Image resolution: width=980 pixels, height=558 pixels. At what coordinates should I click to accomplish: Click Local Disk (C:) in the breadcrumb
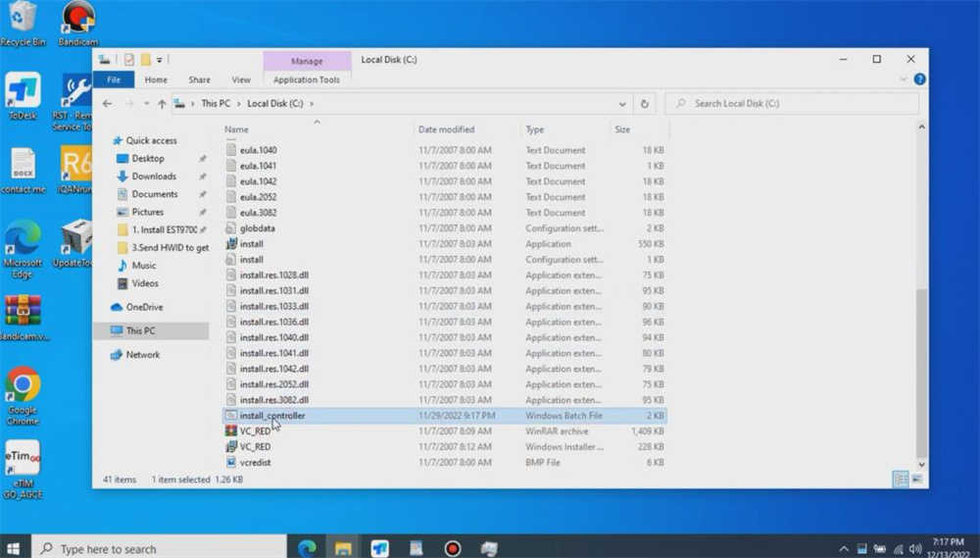pos(275,104)
